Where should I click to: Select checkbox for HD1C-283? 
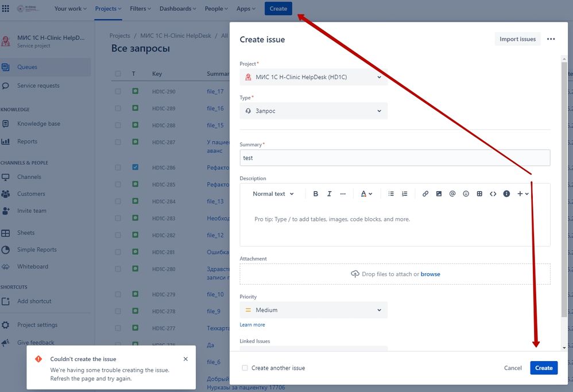118,218
